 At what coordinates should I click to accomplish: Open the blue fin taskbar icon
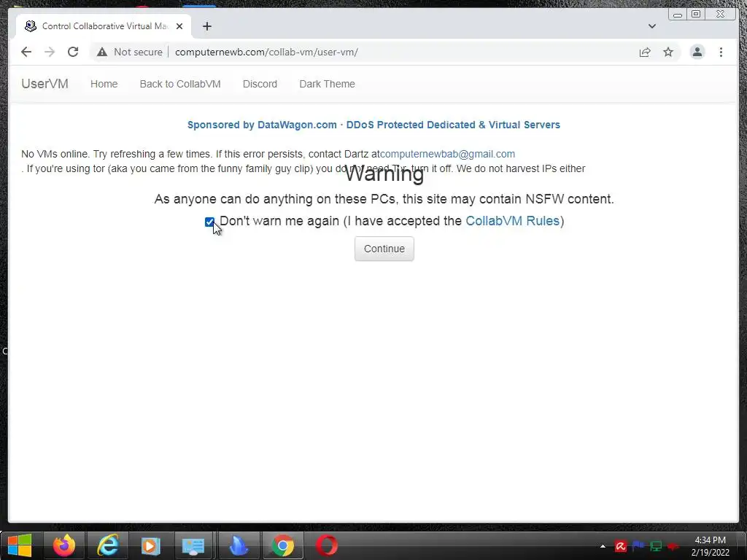pyautogui.click(x=239, y=545)
